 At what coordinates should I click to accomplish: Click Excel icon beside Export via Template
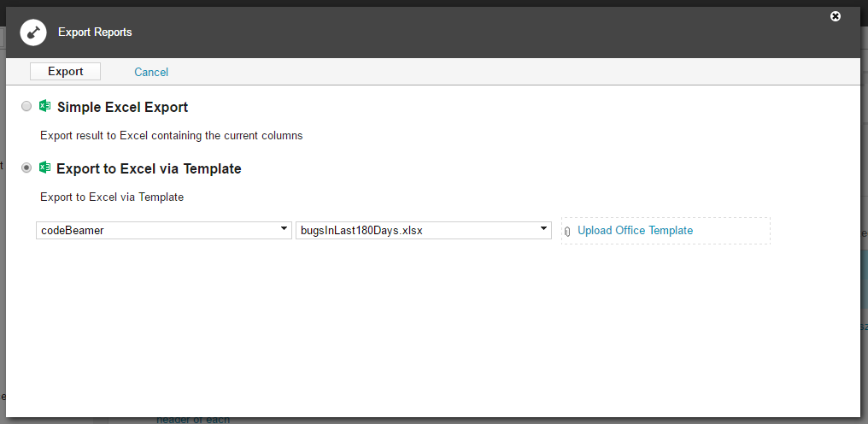point(44,168)
